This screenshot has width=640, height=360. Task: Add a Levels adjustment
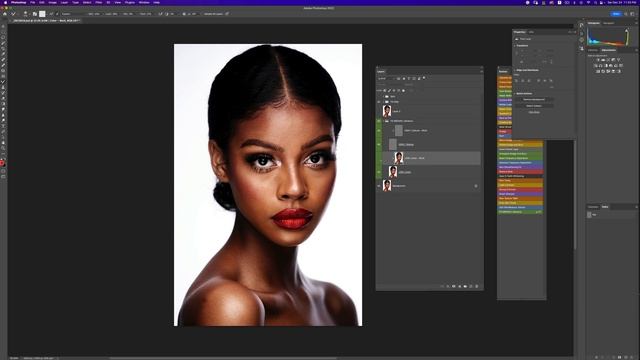pyautogui.click(x=603, y=60)
